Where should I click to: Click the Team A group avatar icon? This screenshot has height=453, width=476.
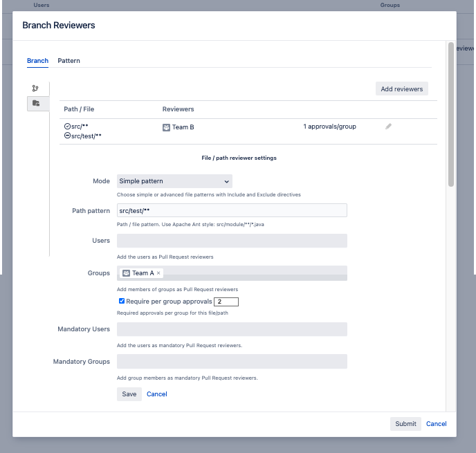click(126, 273)
